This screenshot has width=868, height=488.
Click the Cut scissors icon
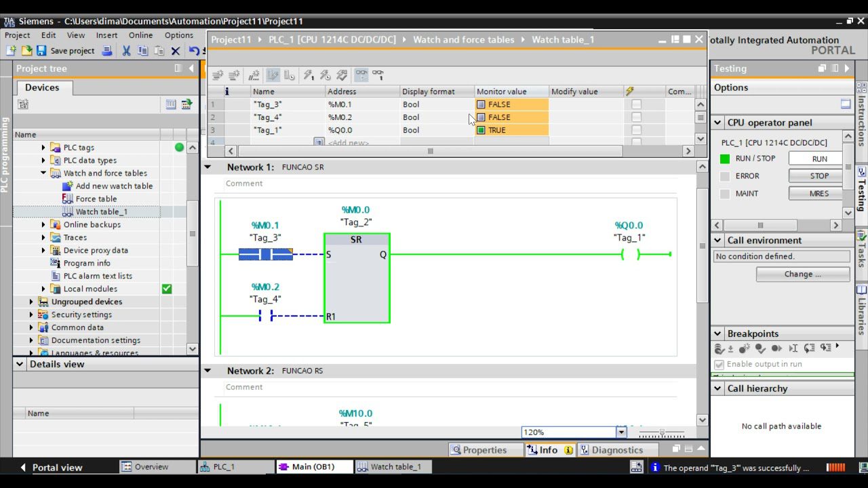tap(126, 51)
